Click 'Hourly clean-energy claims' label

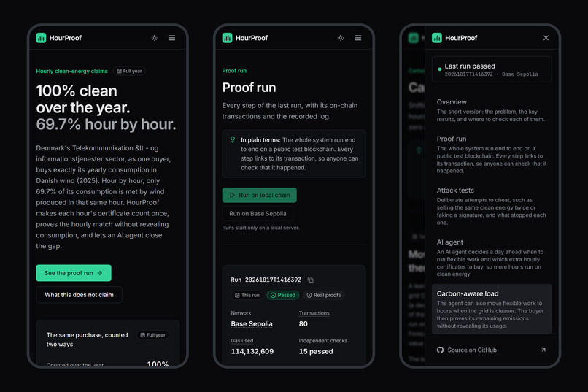point(71,71)
